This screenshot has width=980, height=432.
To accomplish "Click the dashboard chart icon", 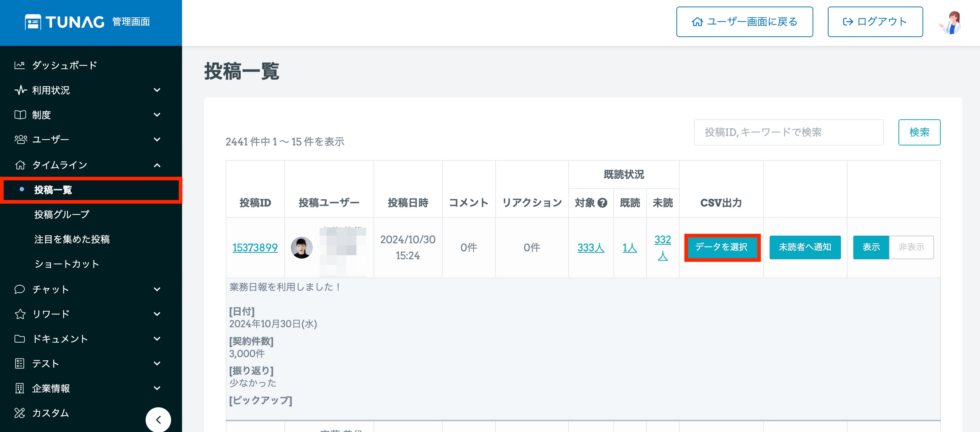I will pos(20,65).
